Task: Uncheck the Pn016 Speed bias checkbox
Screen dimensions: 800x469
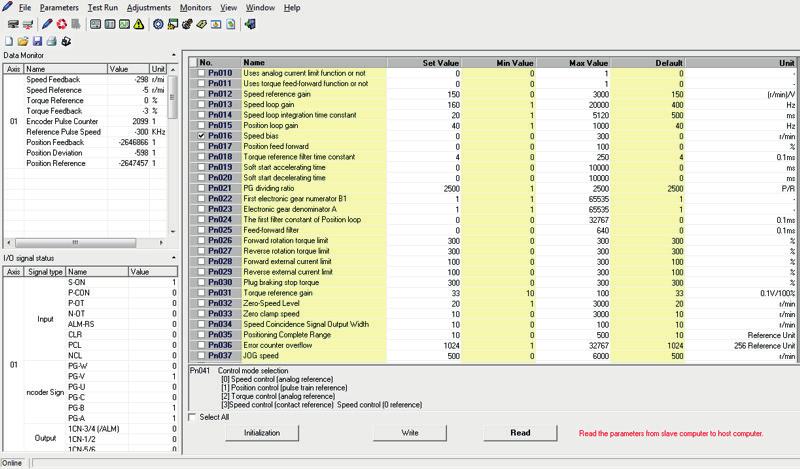Action: (202, 136)
